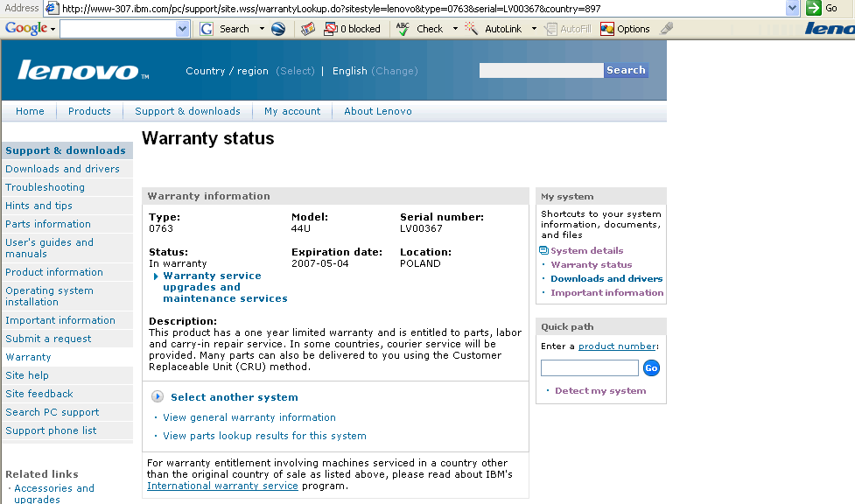View parts lookup results for this system
This screenshot has height=504, width=855.
(x=264, y=437)
